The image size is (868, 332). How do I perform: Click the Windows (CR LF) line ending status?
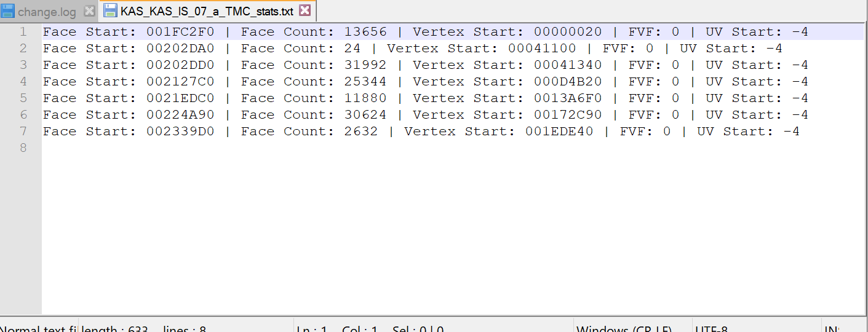(x=624, y=328)
